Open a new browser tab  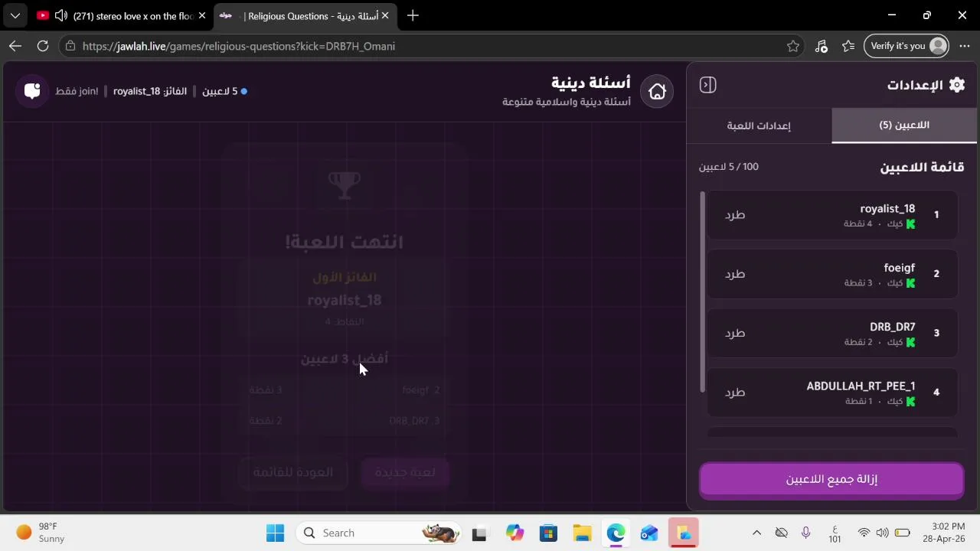click(x=413, y=15)
